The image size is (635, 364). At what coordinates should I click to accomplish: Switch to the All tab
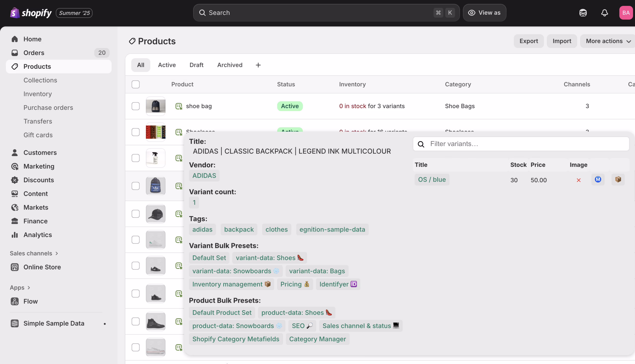coord(141,65)
